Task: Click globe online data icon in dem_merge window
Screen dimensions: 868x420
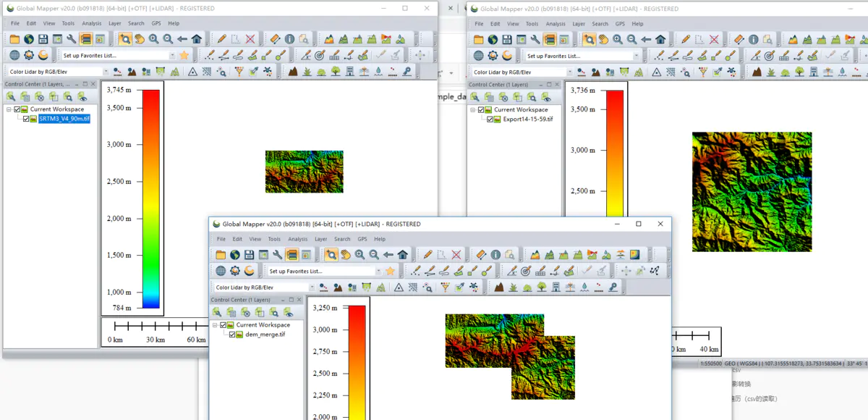Action: click(x=235, y=255)
